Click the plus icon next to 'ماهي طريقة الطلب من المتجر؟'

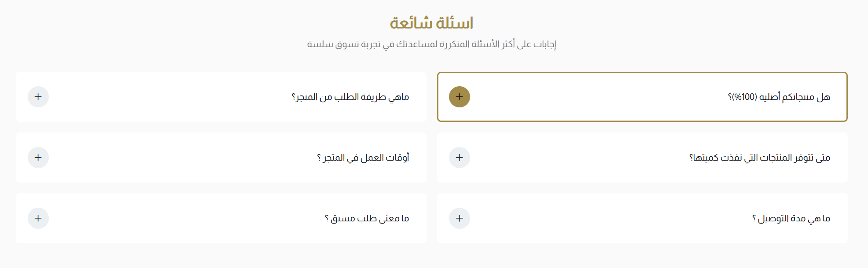point(39,97)
